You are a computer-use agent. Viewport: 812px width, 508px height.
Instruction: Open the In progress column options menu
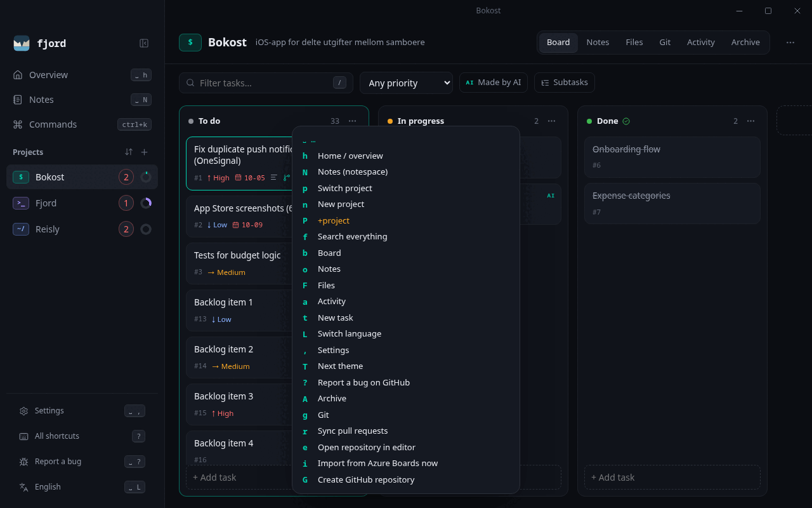(x=552, y=121)
